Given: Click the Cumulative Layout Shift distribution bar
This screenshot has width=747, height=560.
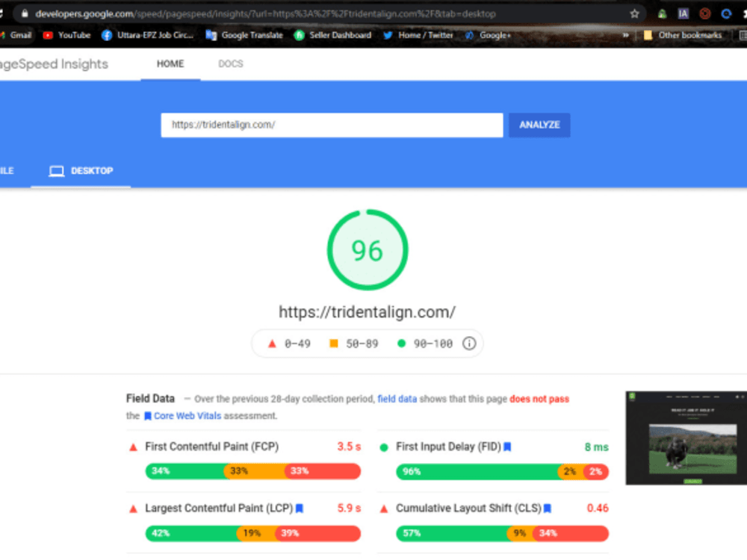Looking at the screenshot, I should coord(502,533).
